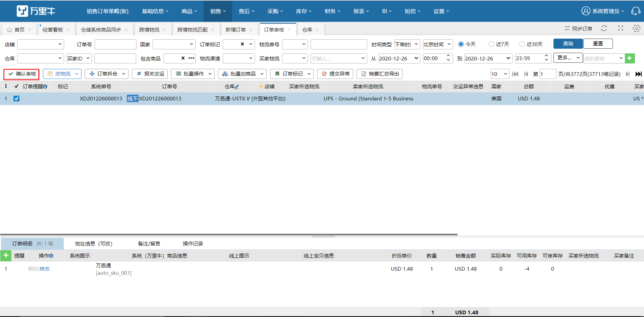Open the 时间类型 下单时间 dropdown

click(407, 44)
